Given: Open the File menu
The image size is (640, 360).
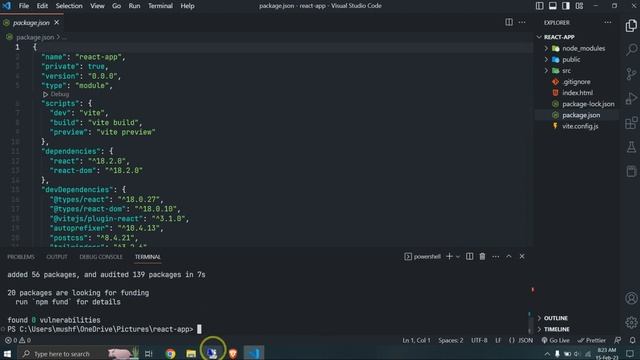Looking at the screenshot, I should pos(24,6).
